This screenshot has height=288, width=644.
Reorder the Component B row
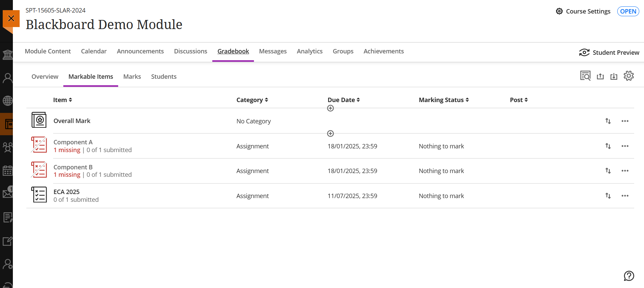click(x=608, y=171)
